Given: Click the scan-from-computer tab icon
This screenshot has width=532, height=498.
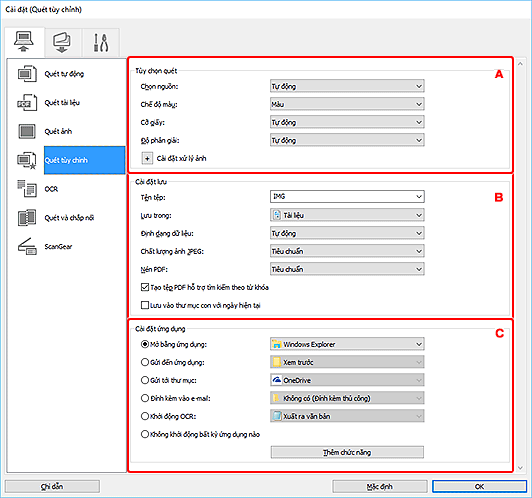Looking at the screenshot, I should click(x=24, y=42).
